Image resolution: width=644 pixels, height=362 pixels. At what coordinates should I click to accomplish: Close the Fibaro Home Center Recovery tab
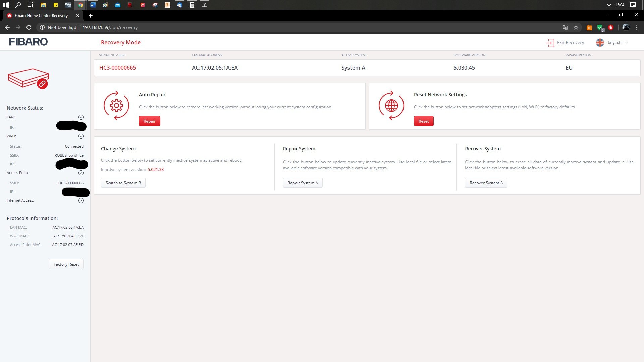point(78,16)
